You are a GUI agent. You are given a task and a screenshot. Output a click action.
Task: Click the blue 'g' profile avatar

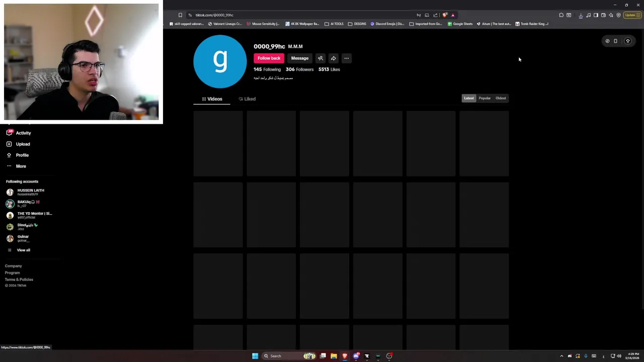(220, 61)
